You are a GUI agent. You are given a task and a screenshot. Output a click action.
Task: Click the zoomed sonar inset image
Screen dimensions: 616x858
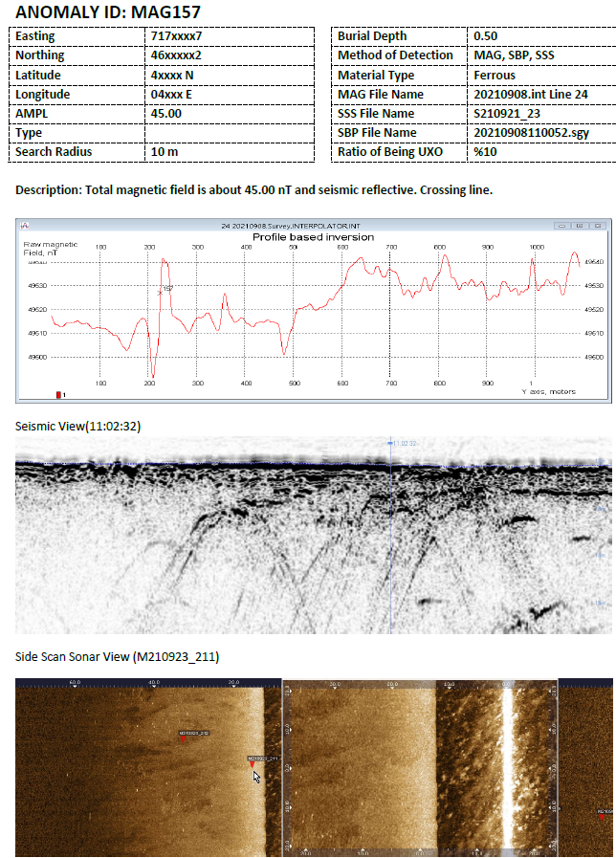tap(420, 769)
